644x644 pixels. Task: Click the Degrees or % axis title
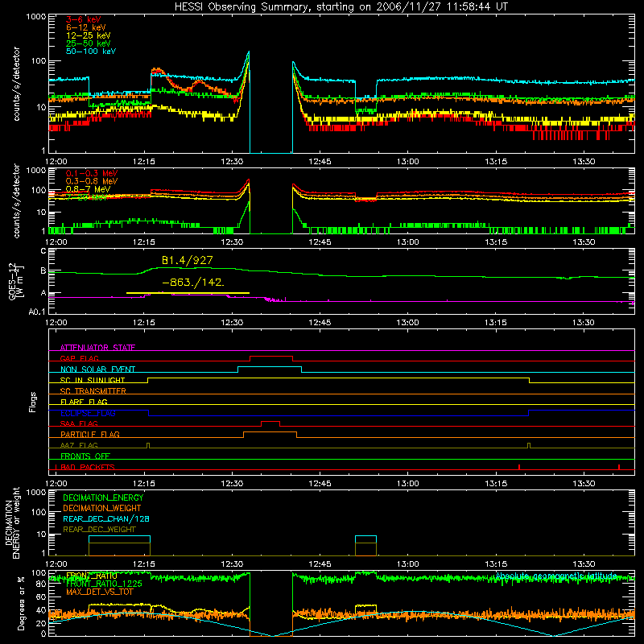21,603
